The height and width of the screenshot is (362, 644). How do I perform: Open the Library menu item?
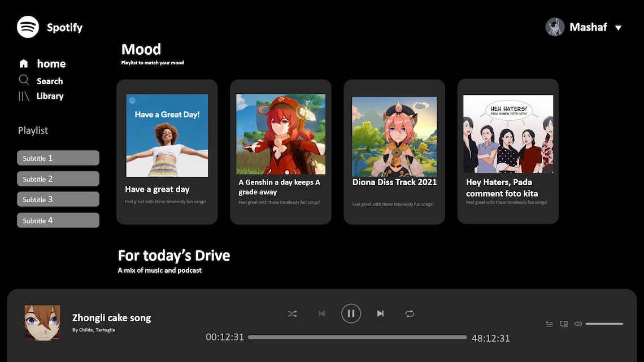coord(50,96)
